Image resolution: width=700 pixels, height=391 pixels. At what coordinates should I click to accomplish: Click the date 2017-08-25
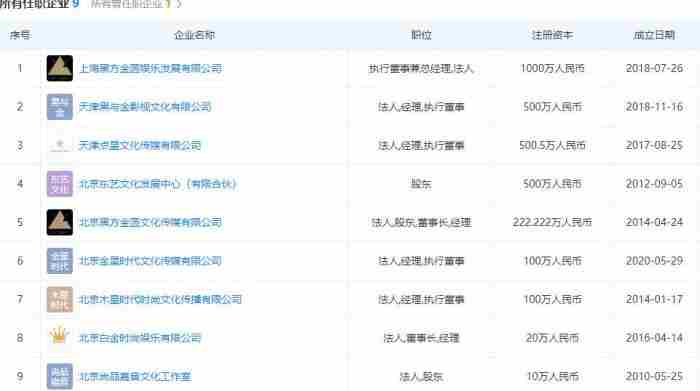click(654, 145)
